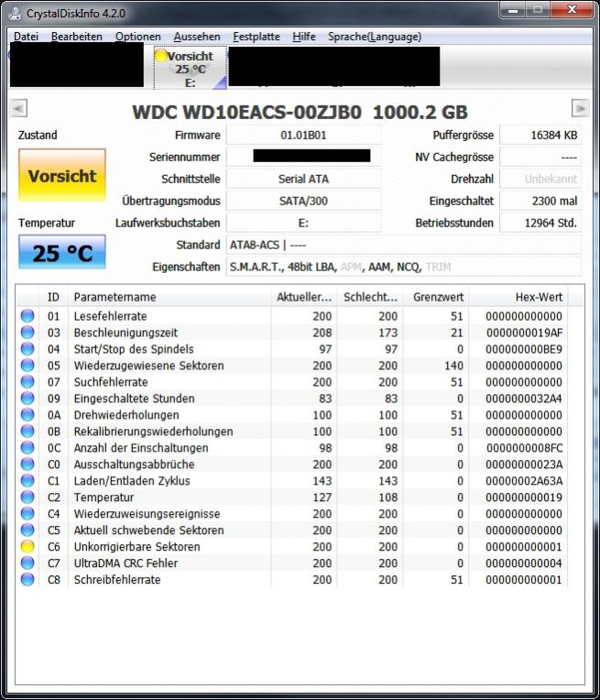
Task: Click the yellow Vorsicht health status button
Action: point(62,175)
